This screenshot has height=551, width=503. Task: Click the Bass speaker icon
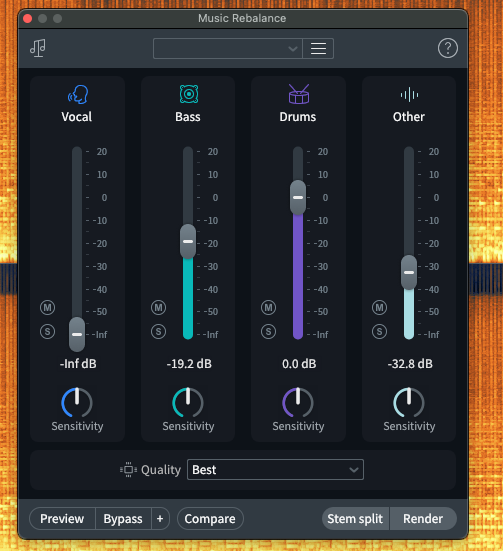click(189, 94)
